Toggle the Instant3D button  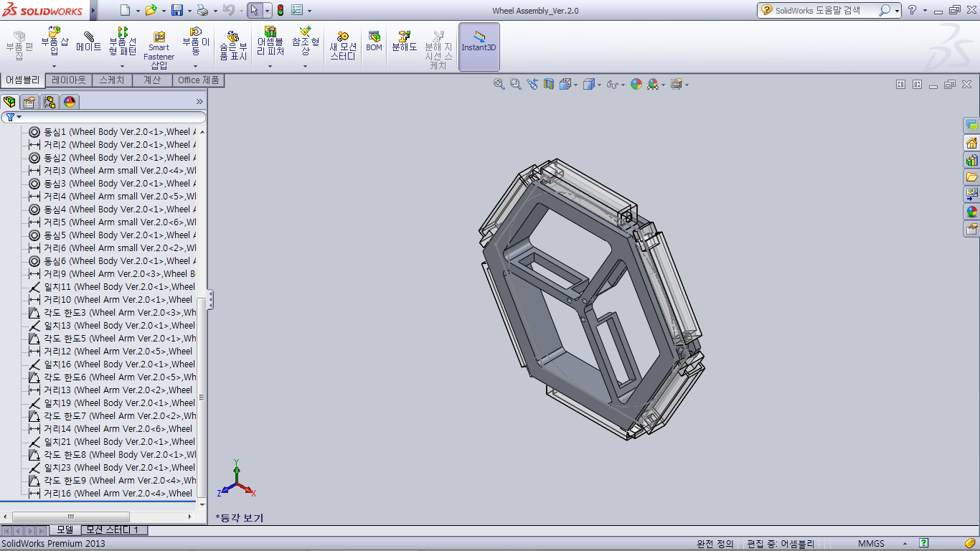click(479, 42)
